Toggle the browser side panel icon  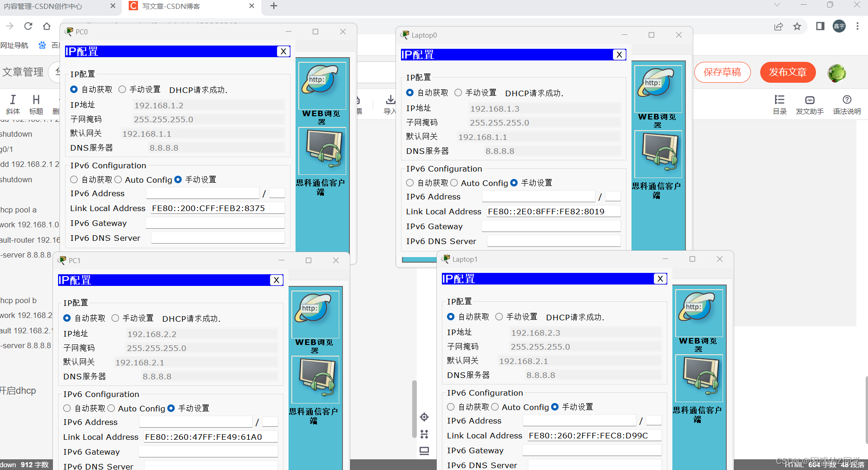[x=820, y=26]
